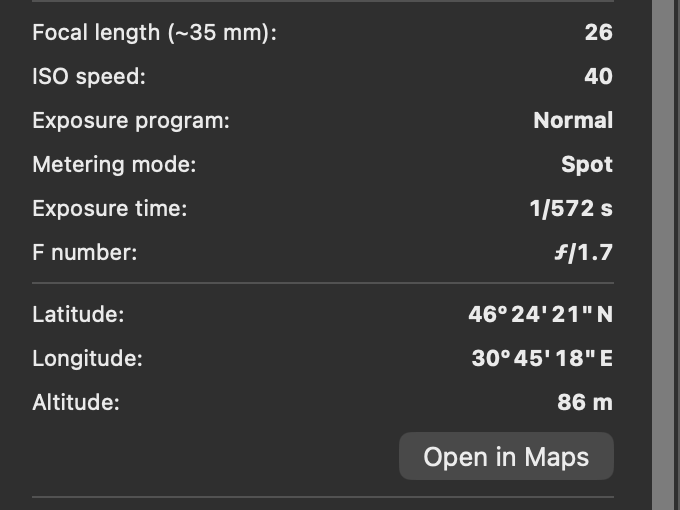Click the focal length value 26
Image resolution: width=680 pixels, height=510 pixels.
pyautogui.click(x=598, y=32)
